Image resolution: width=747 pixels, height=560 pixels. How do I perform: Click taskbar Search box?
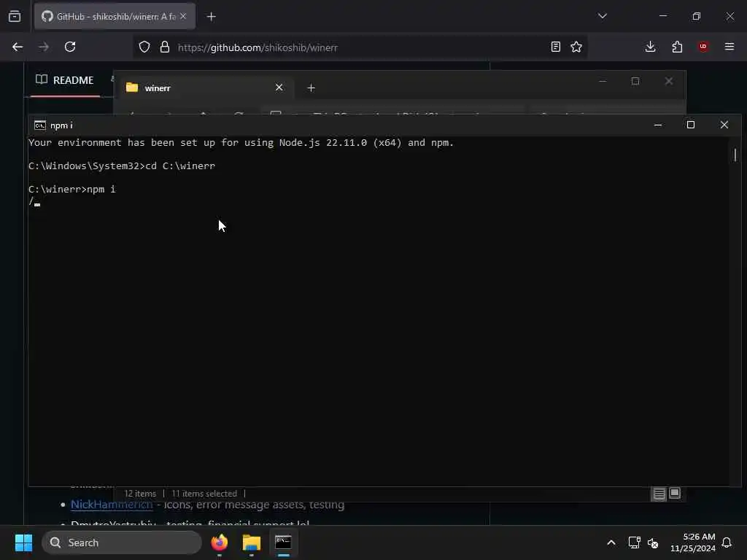(x=122, y=542)
